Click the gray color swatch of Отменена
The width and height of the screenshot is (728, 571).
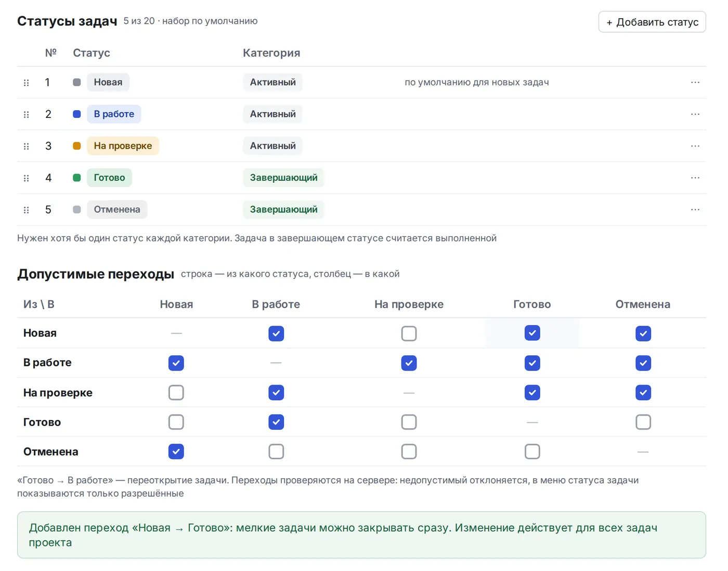(77, 209)
